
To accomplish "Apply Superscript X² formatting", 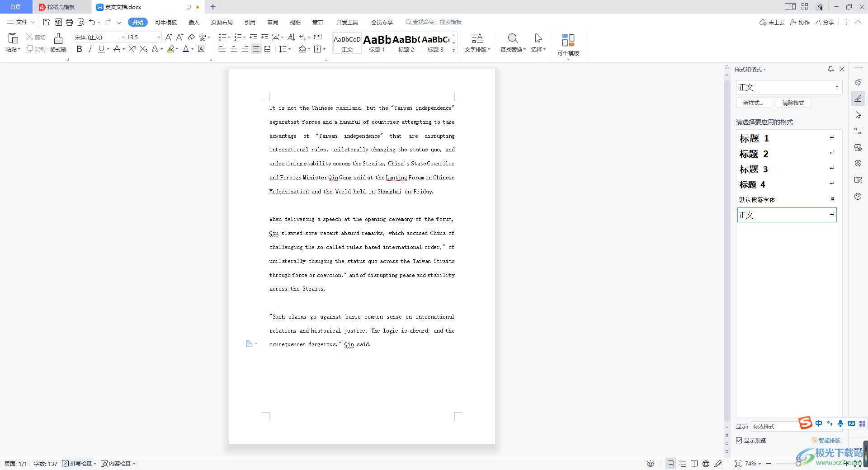I will pos(132,49).
